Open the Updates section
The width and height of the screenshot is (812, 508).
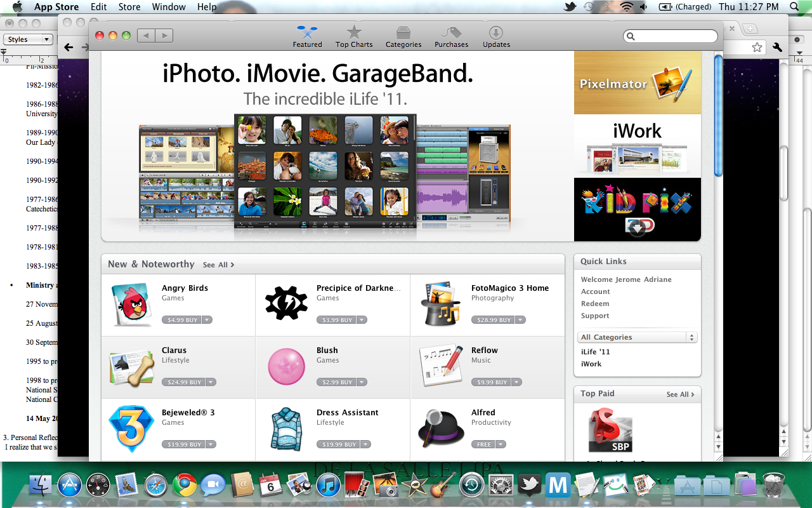pyautogui.click(x=496, y=37)
